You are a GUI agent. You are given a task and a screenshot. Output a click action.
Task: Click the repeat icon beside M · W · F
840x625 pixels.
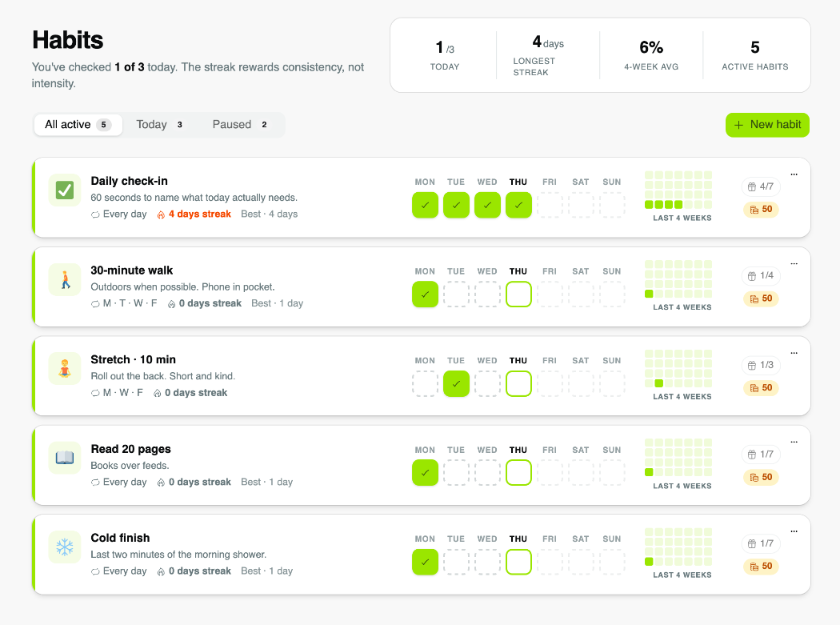95,393
